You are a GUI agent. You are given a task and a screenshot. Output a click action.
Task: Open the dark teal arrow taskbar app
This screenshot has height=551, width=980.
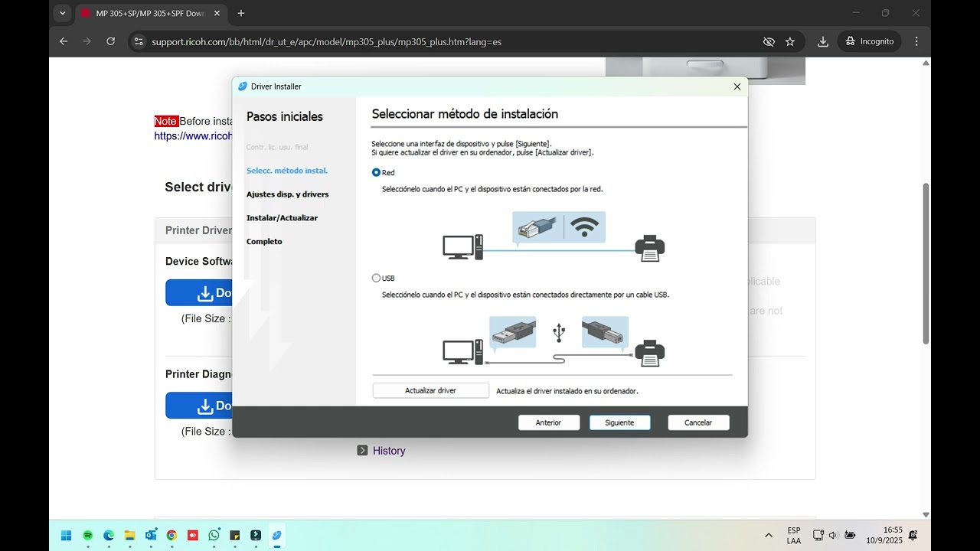[x=256, y=535]
